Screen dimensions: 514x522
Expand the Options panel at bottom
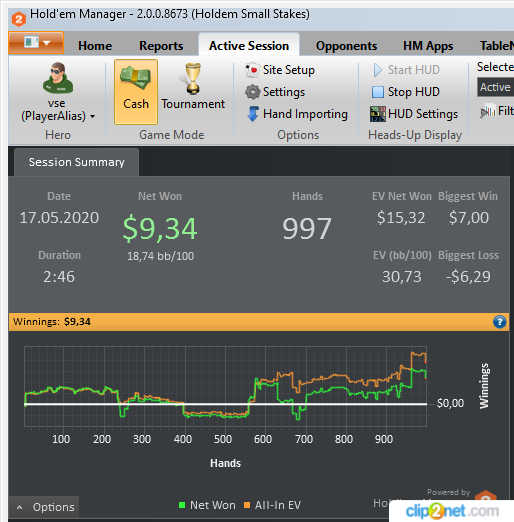(x=44, y=507)
